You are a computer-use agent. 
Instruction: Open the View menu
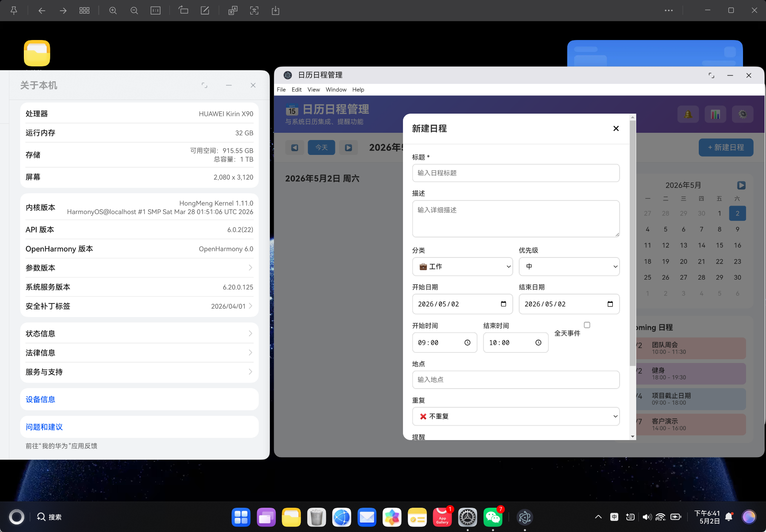tap(314, 89)
